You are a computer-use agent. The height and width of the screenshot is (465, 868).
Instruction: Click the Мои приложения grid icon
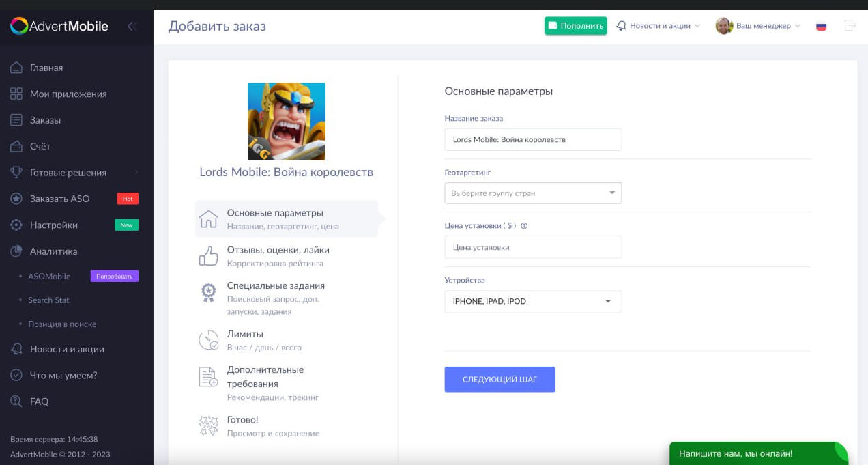[16, 94]
